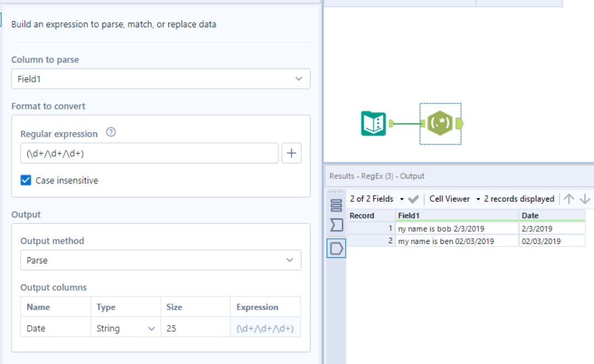Click the Regular expression input field
594x364 pixels.
click(x=150, y=153)
